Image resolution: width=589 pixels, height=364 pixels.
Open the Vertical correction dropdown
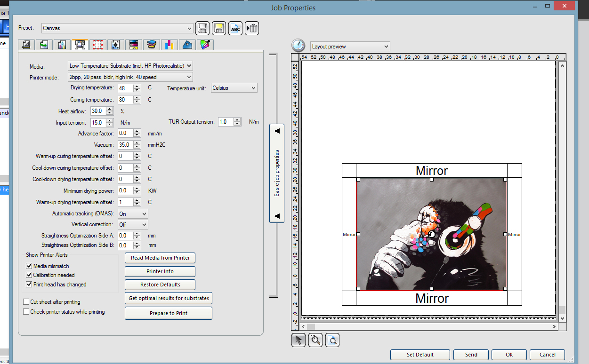133,225
